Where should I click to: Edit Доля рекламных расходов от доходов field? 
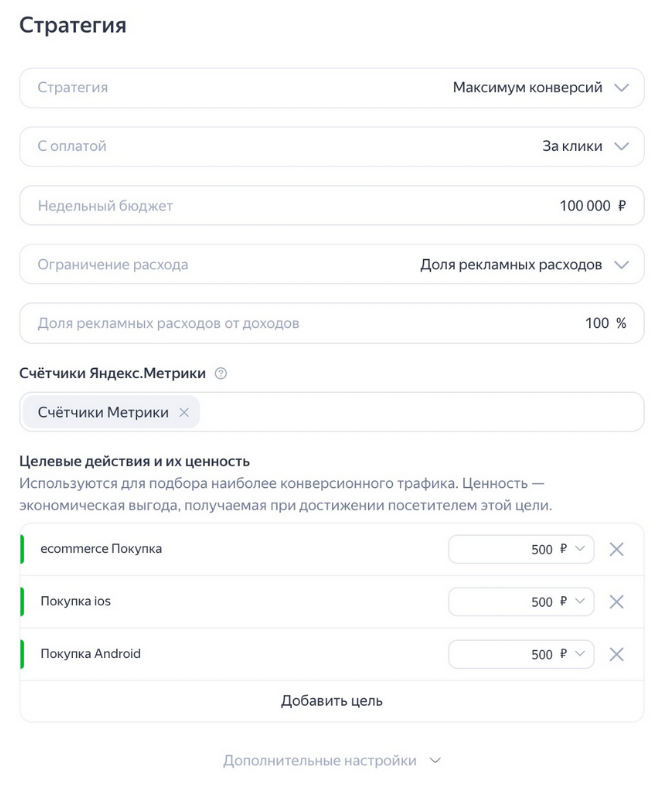click(x=331, y=324)
